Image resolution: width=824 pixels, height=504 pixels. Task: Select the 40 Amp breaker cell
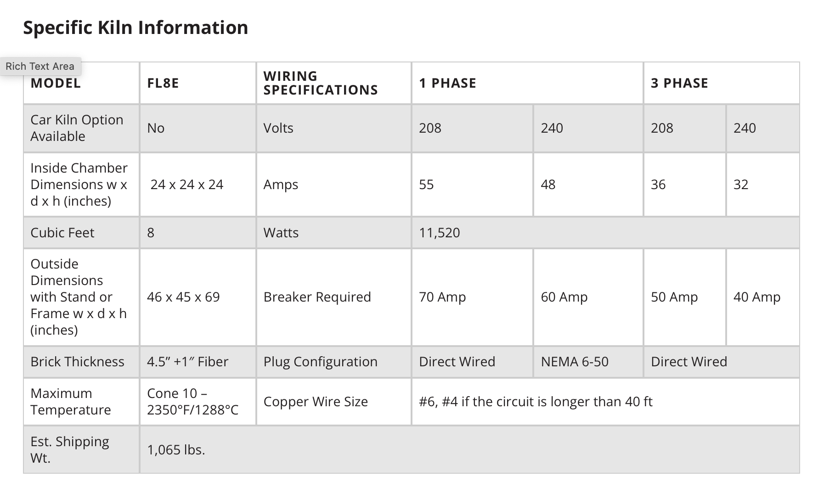click(763, 297)
